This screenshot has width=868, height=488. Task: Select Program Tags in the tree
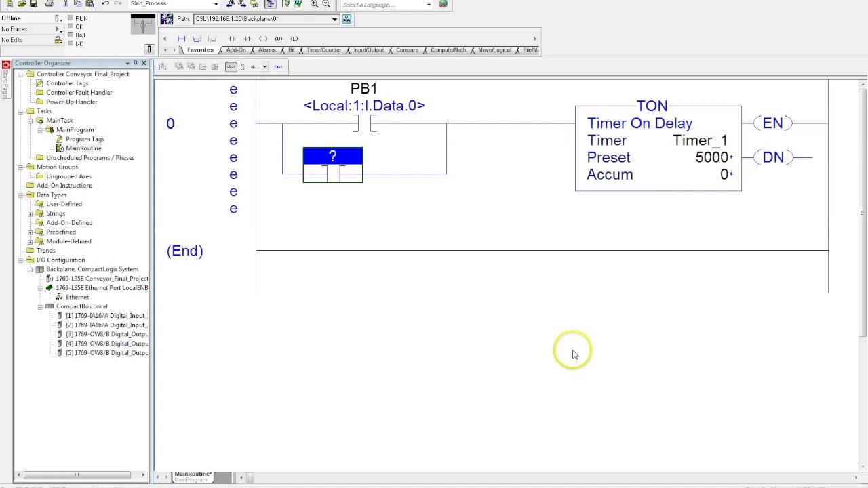point(85,139)
